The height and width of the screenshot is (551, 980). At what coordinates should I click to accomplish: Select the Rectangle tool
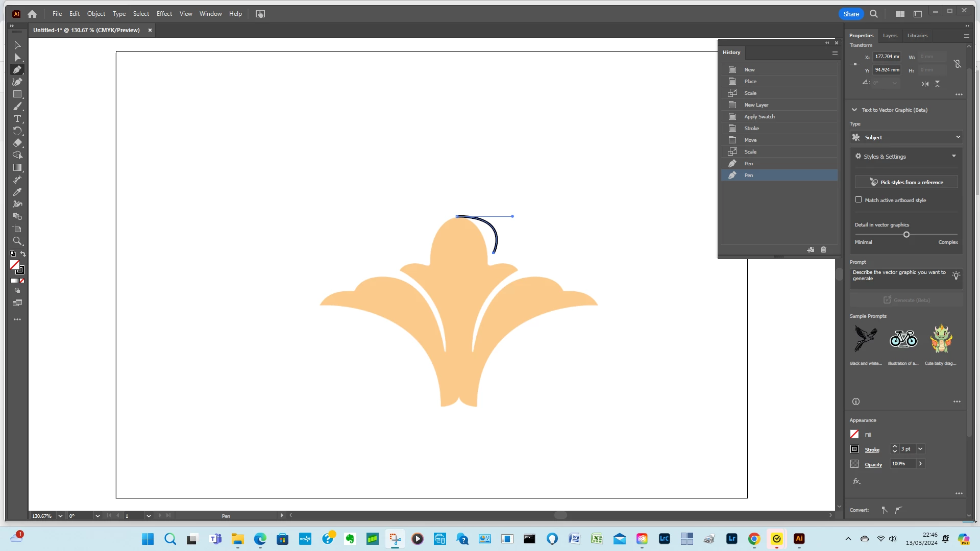pos(17,94)
